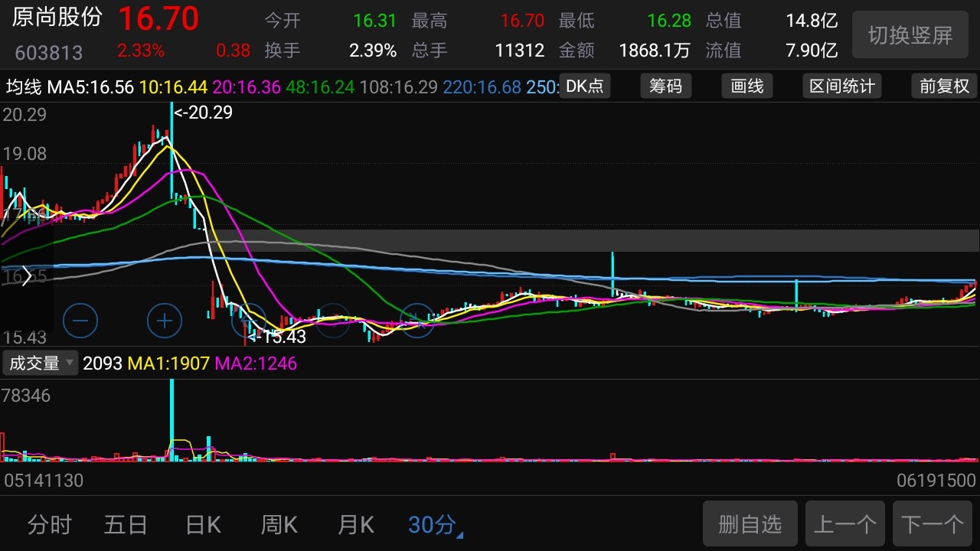The width and height of the screenshot is (980, 551).
Task: Open the 筹码 distribution
Action: (x=666, y=86)
